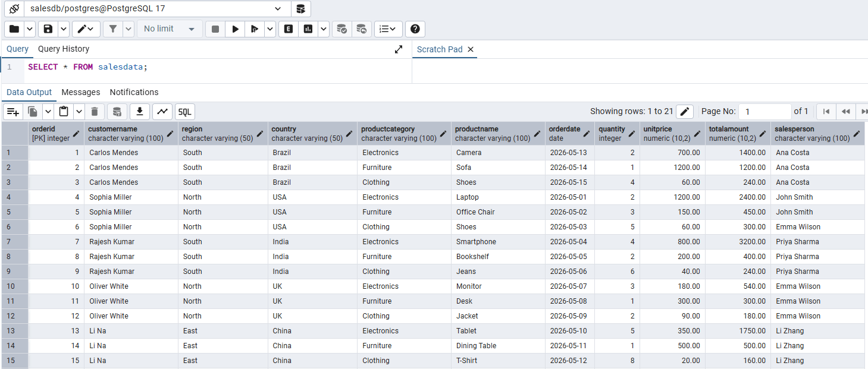The height and width of the screenshot is (369, 868).
Task: Expand the Save File dropdown arrow
Action: 63,29
